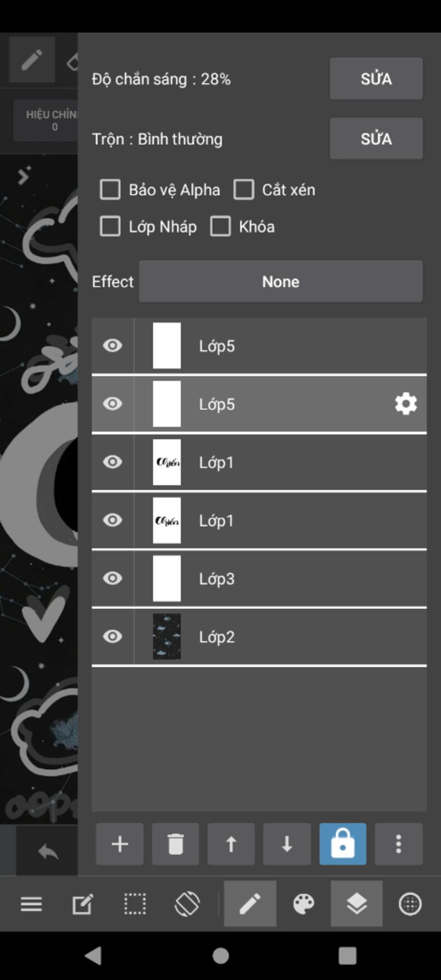Edit opacity with SỬA beside Độ chắn sáng
Viewport: 441px width, 980px height.
[376, 78]
